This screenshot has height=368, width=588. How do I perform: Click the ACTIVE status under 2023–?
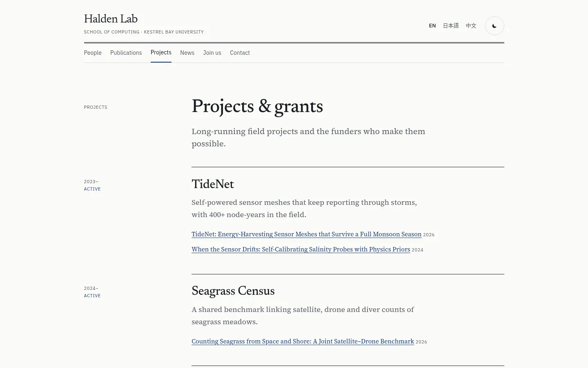click(92, 189)
